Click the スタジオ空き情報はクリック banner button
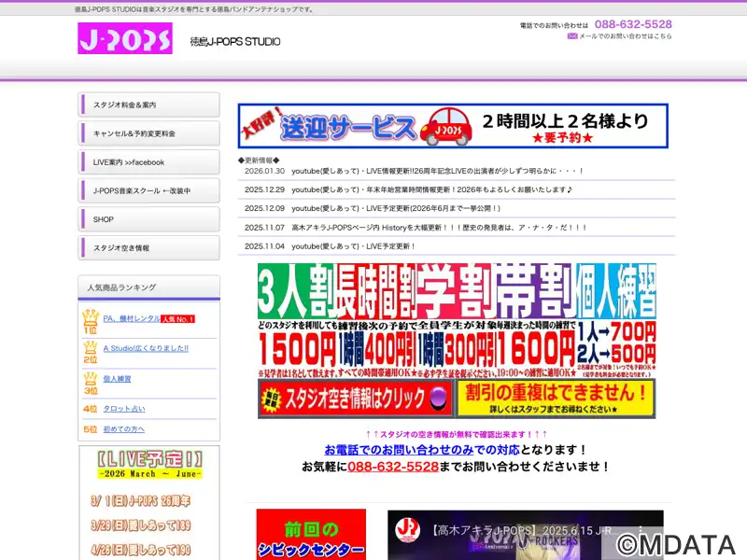Image resolution: width=747 pixels, height=560 pixels. tap(356, 399)
